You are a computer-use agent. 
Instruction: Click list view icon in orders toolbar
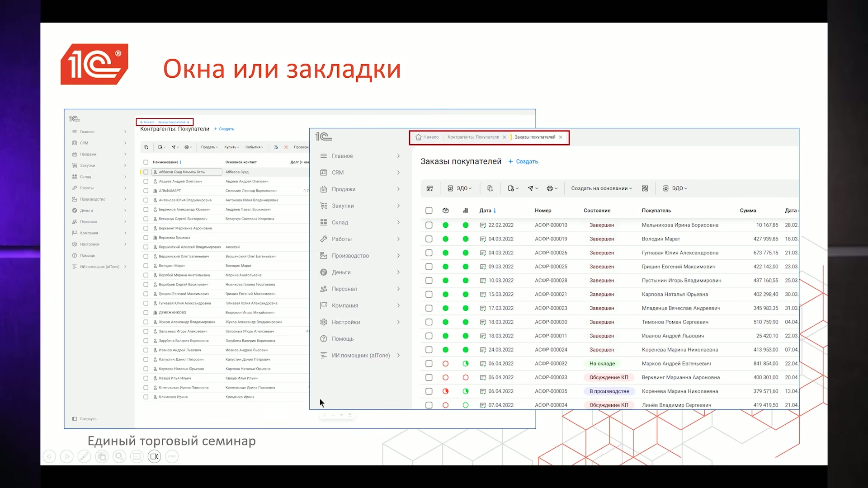click(x=429, y=188)
